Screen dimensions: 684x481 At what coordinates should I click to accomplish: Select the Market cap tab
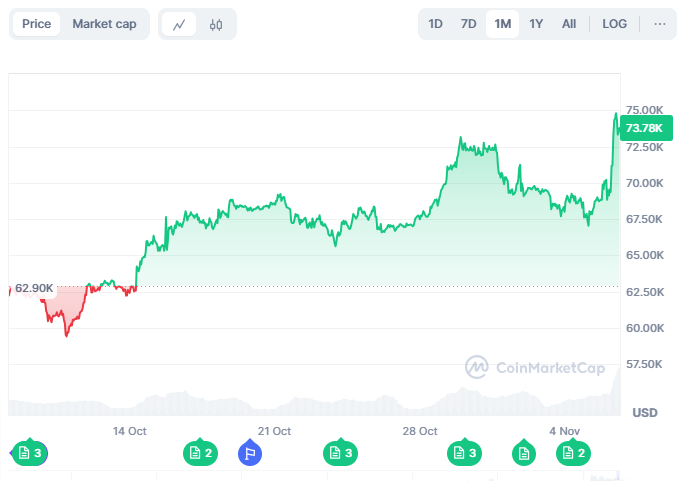104,24
